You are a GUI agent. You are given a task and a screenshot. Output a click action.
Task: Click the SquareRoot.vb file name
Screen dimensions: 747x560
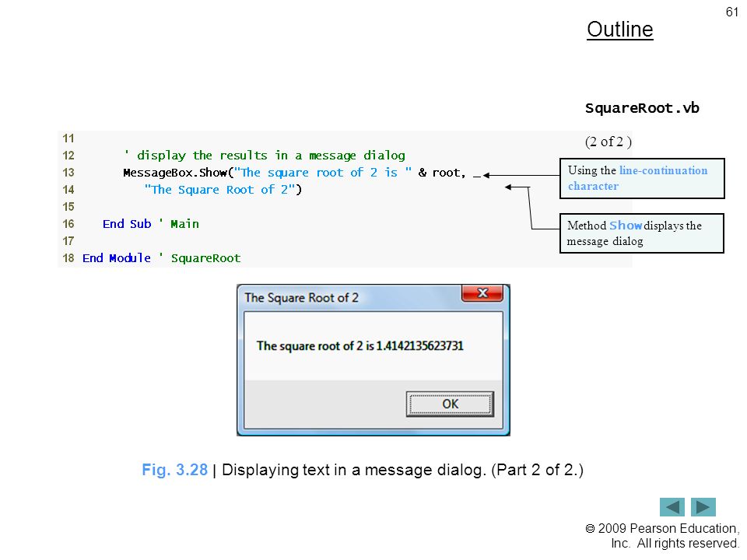[x=642, y=108]
